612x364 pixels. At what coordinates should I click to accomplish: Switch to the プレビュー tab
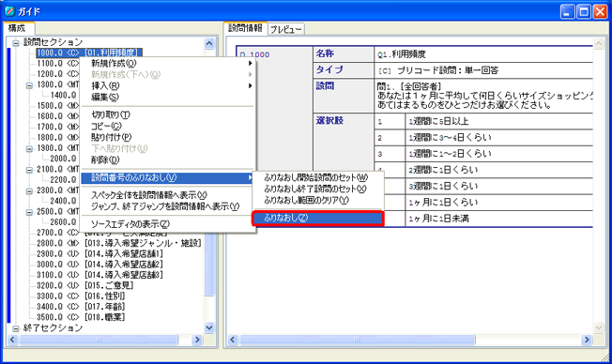[285, 29]
